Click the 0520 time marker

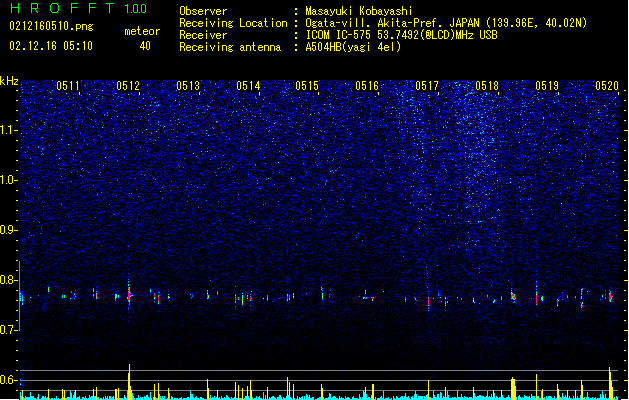tap(607, 86)
